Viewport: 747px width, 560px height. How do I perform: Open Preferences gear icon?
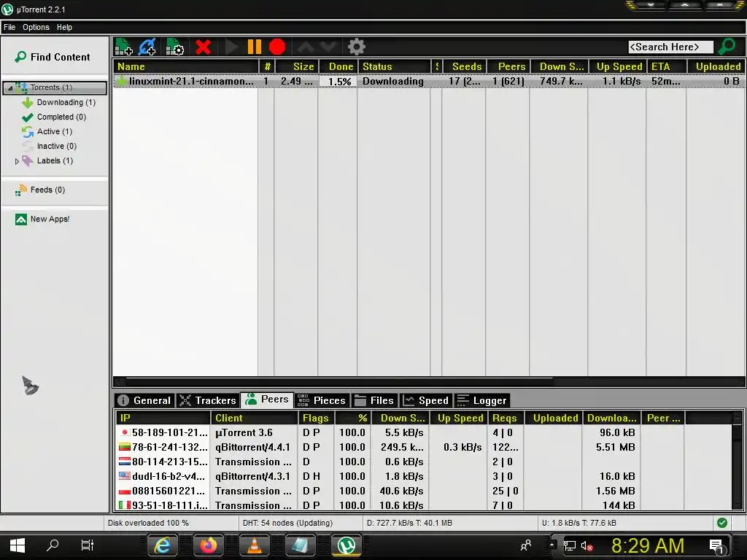click(356, 47)
